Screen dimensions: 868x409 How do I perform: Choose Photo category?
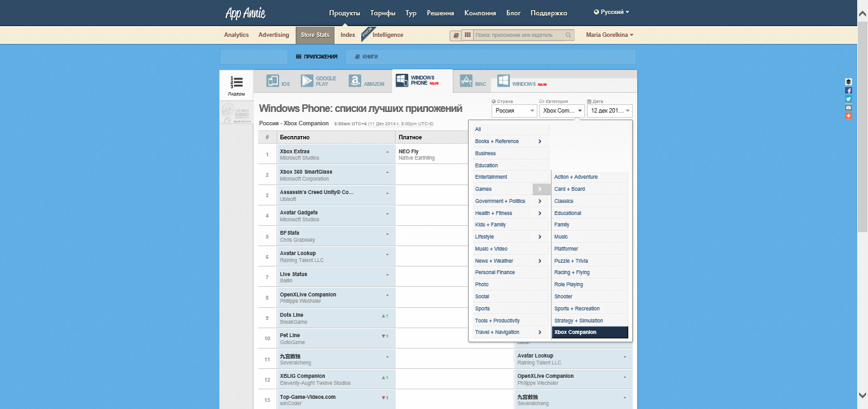pyautogui.click(x=511, y=284)
